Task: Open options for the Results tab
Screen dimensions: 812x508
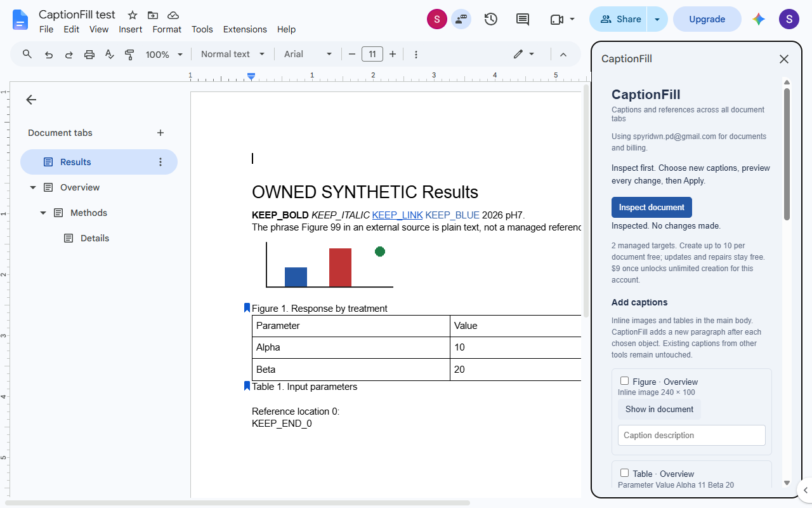Action: coord(160,162)
